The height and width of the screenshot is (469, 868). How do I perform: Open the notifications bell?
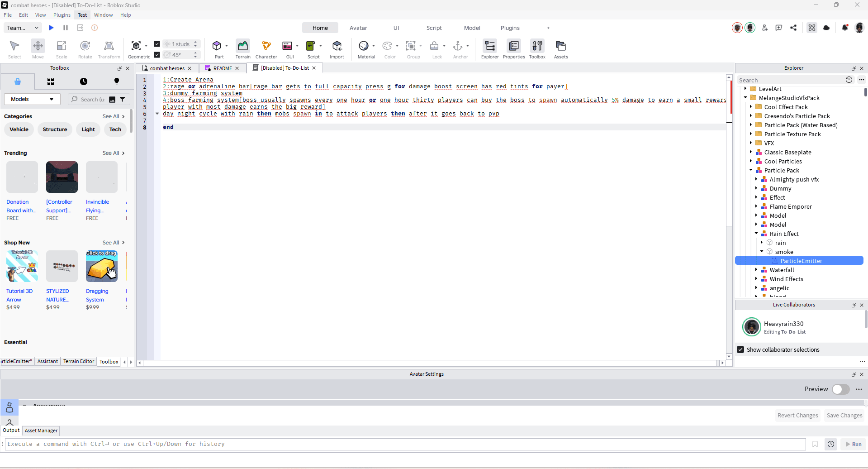pyautogui.click(x=845, y=28)
